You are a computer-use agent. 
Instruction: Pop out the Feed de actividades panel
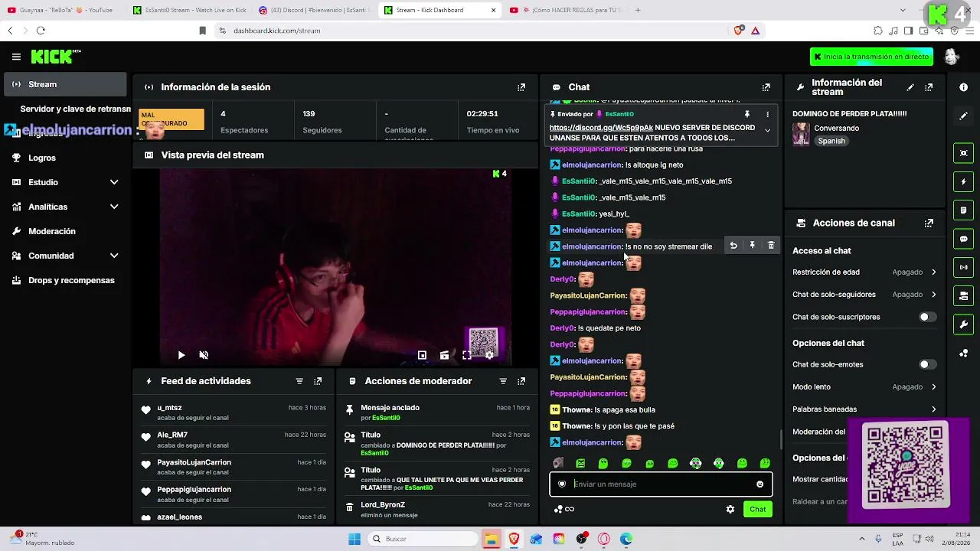pyautogui.click(x=318, y=381)
